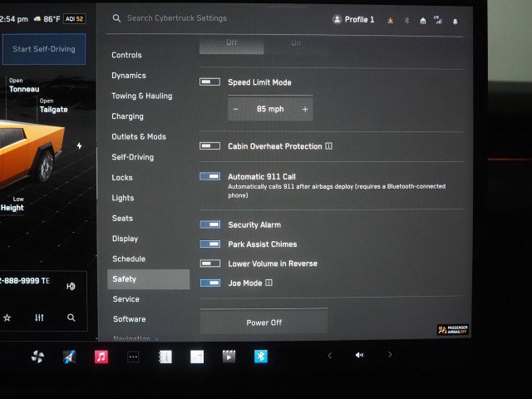Click the HD radio icon
The image size is (532, 399).
tap(71, 286)
